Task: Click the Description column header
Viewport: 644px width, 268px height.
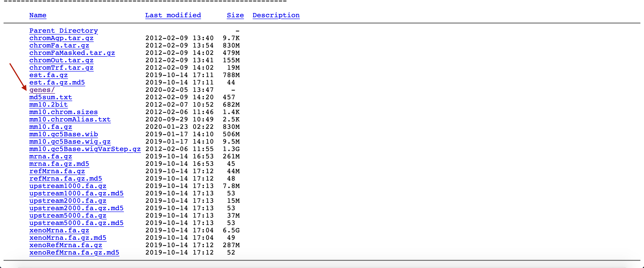Action: pos(276,15)
